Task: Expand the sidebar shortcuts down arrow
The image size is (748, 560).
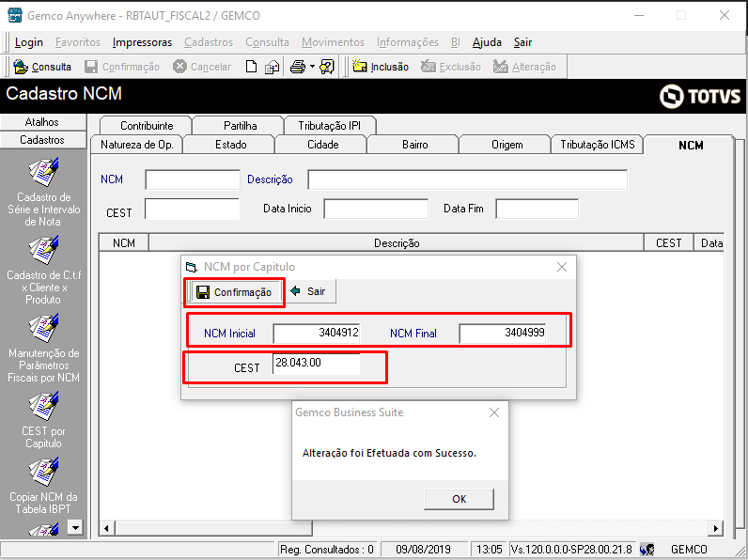Action: (x=75, y=527)
